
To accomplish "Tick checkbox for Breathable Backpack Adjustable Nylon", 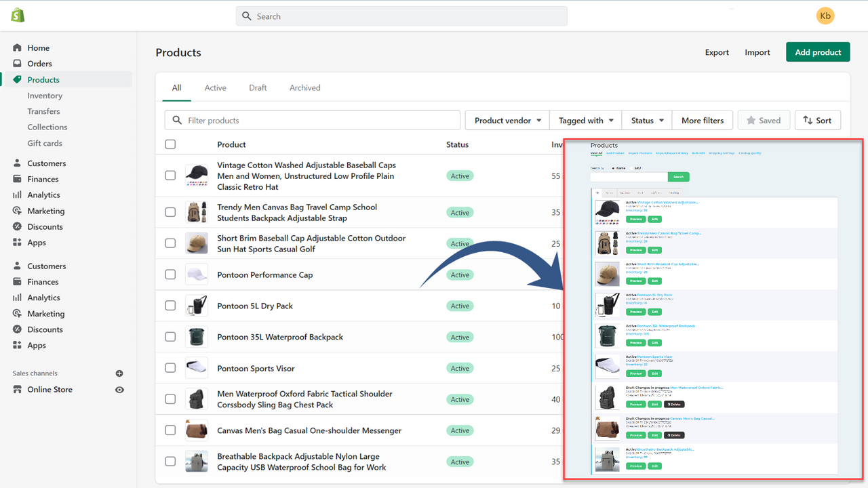I will tap(170, 462).
